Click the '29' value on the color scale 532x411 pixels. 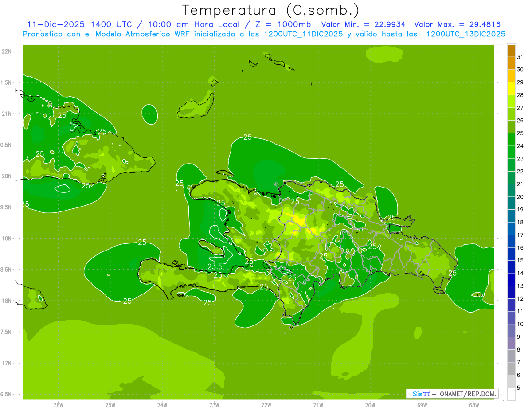coord(520,82)
